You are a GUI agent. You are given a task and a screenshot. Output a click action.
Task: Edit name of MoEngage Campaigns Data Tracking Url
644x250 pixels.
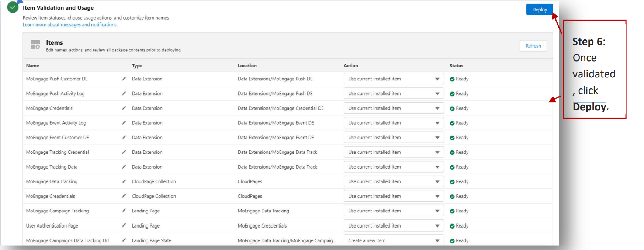[x=124, y=240]
